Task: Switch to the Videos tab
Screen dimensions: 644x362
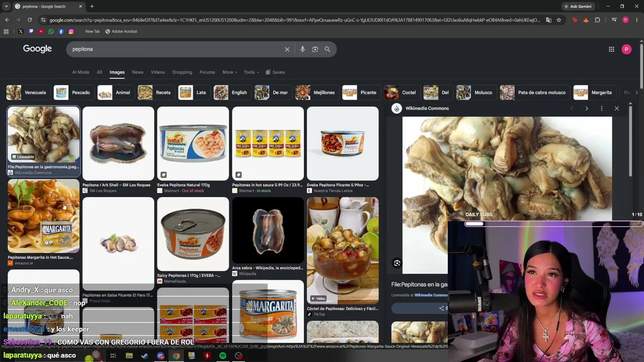Action: point(158,72)
